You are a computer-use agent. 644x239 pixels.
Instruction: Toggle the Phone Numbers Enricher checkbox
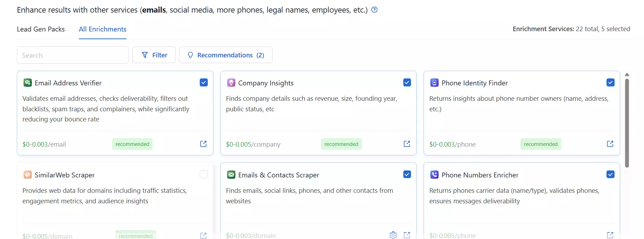(610, 174)
